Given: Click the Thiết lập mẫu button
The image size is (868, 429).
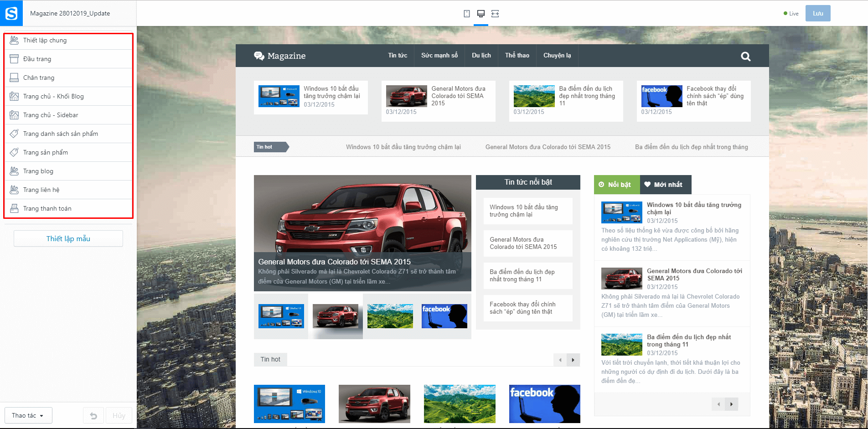Looking at the screenshot, I should 68,238.
